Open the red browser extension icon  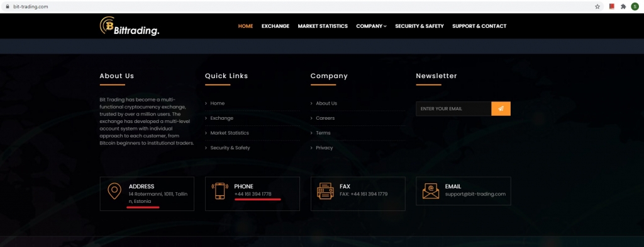pyautogui.click(x=612, y=6)
